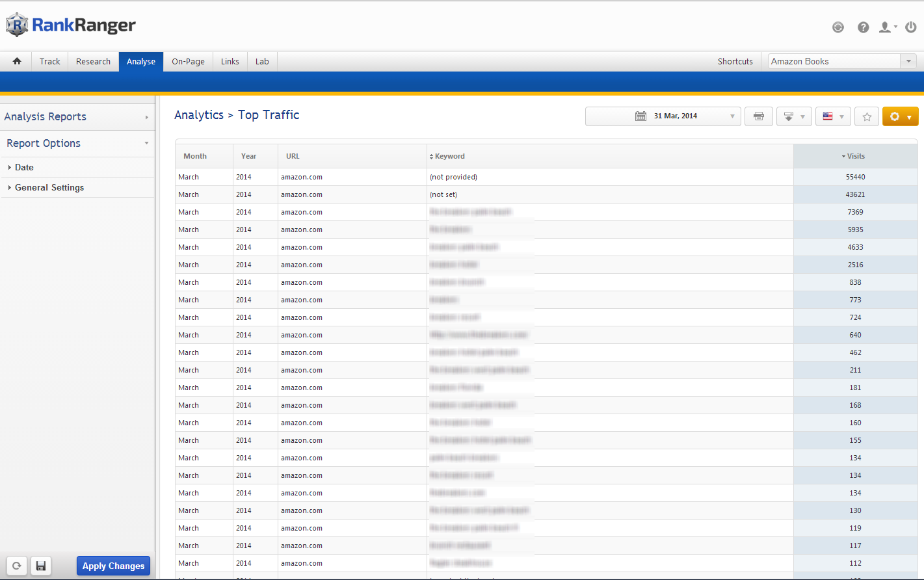Save report settings with floppy disk icon
Screen dimensions: 924x580
[41, 566]
